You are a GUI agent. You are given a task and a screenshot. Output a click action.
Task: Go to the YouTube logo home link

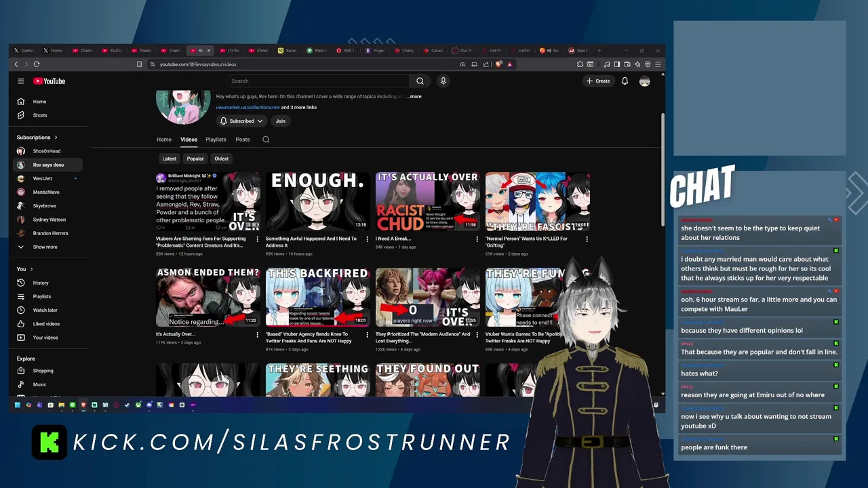pos(50,81)
